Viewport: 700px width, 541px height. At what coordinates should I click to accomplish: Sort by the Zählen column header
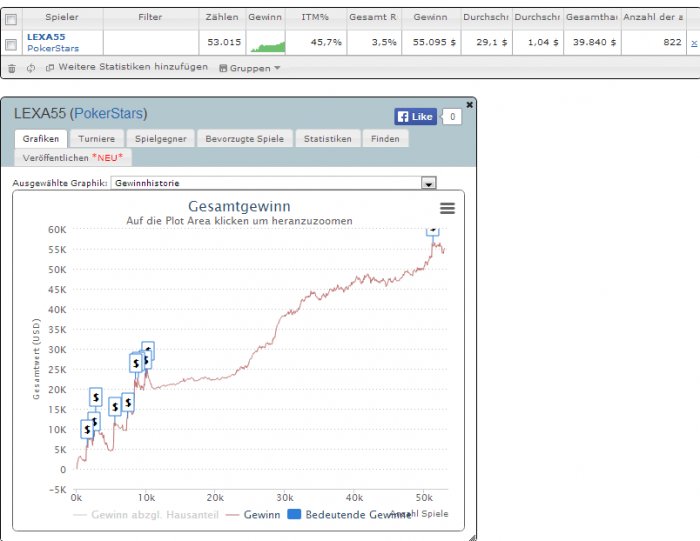(222, 17)
